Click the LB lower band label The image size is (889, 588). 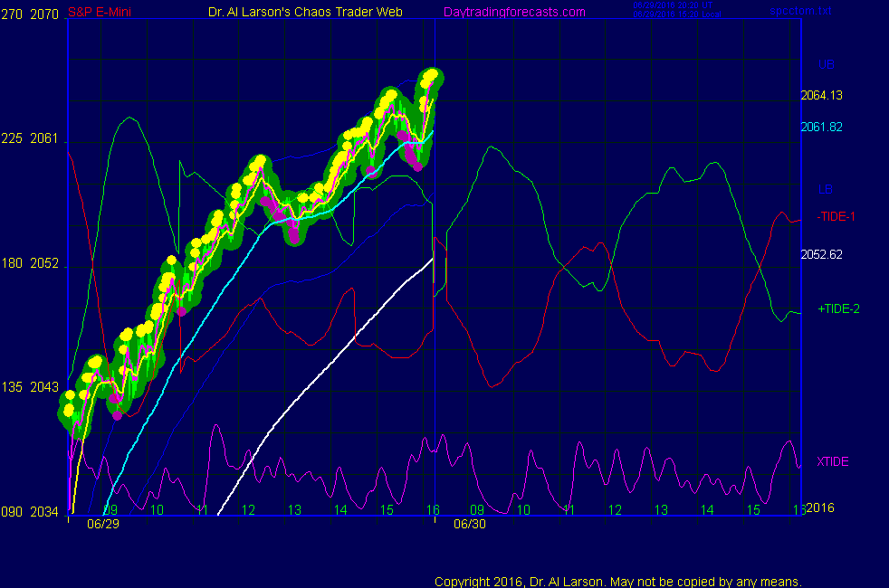(x=826, y=189)
